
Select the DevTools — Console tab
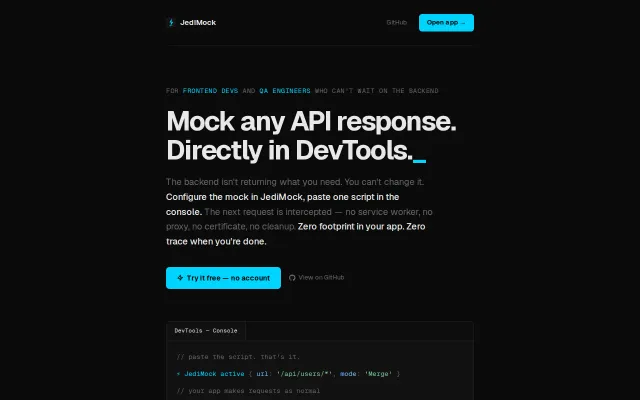click(206, 331)
